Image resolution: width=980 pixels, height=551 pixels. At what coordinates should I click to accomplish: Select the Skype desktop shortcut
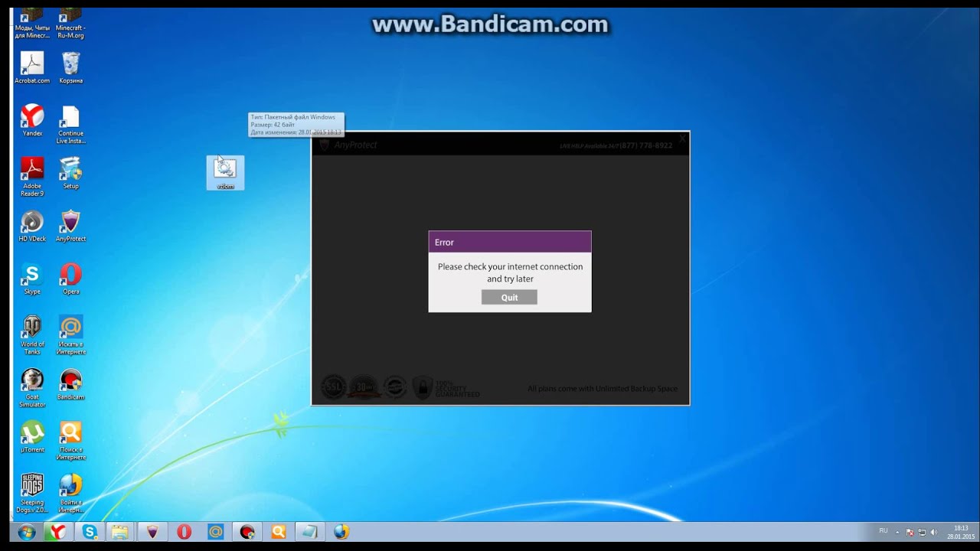32,279
